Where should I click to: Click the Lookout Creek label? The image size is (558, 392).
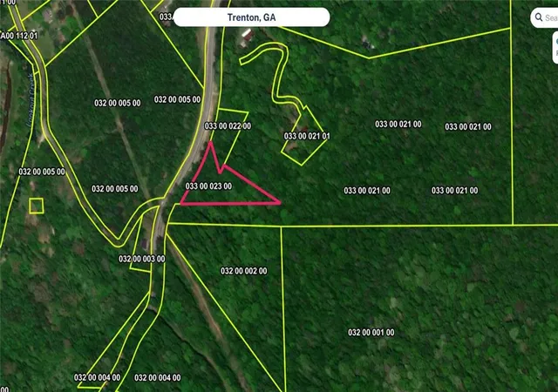[x=31, y=99]
